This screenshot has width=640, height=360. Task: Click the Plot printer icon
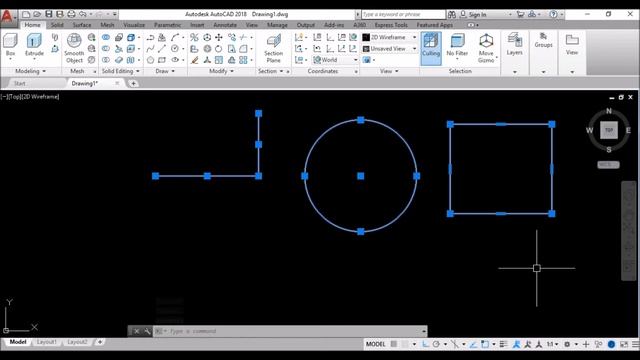pos(71,14)
